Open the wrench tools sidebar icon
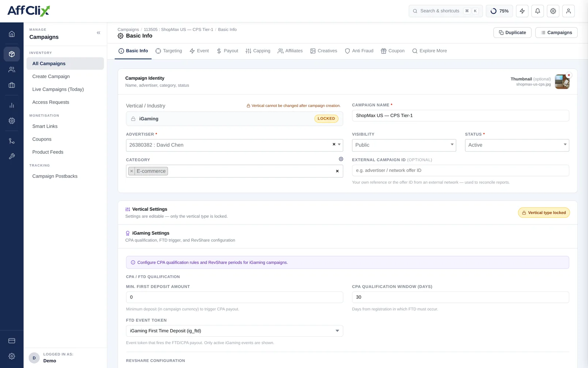This screenshot has height=368, width=588. [x=12, y=156]
